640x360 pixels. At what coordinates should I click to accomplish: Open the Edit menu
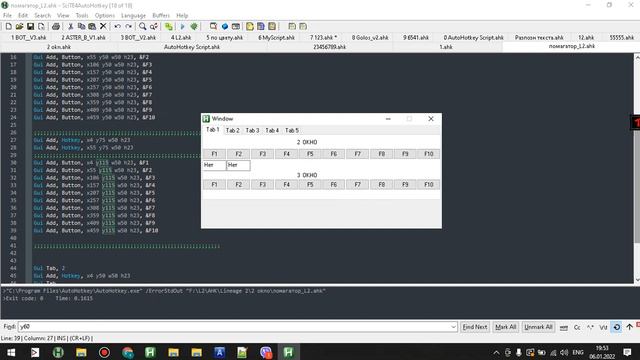(x=23, y=15)
